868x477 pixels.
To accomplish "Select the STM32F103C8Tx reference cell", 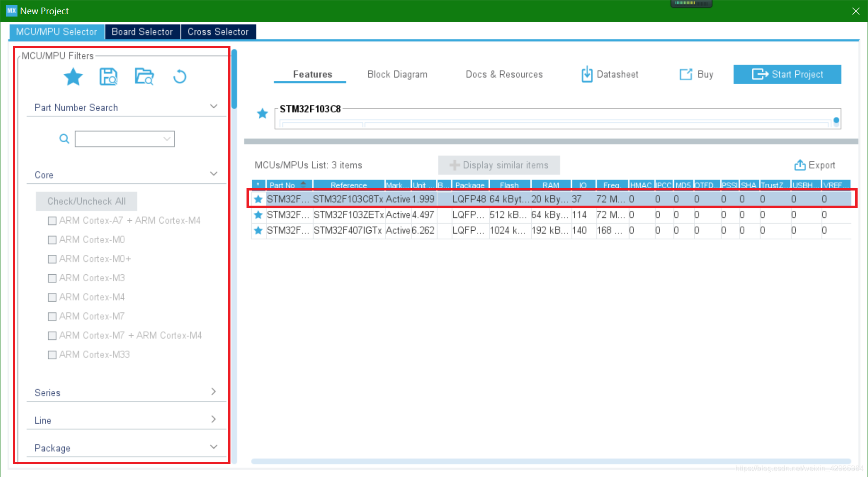I will point(349,199).
